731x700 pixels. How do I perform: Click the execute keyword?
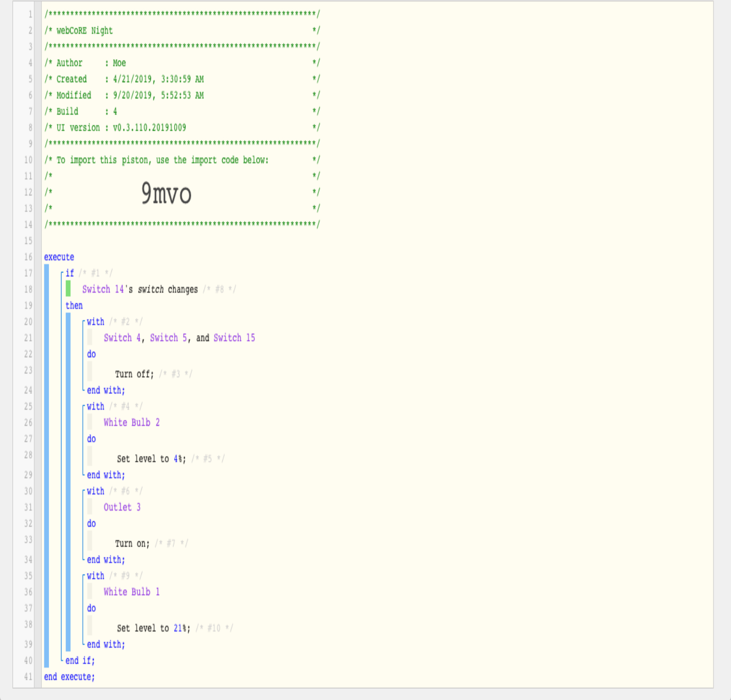click(59, 257)
